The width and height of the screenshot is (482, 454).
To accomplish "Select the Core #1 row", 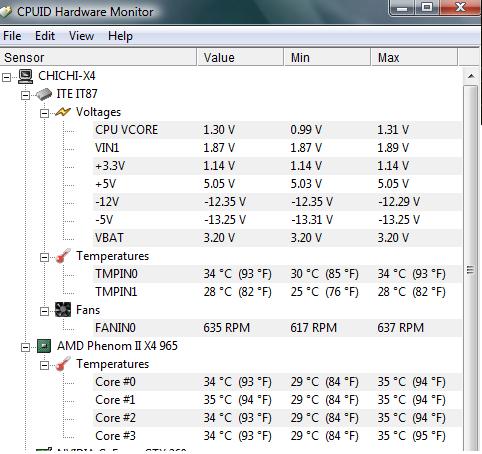I will click(x=277, y=400).
